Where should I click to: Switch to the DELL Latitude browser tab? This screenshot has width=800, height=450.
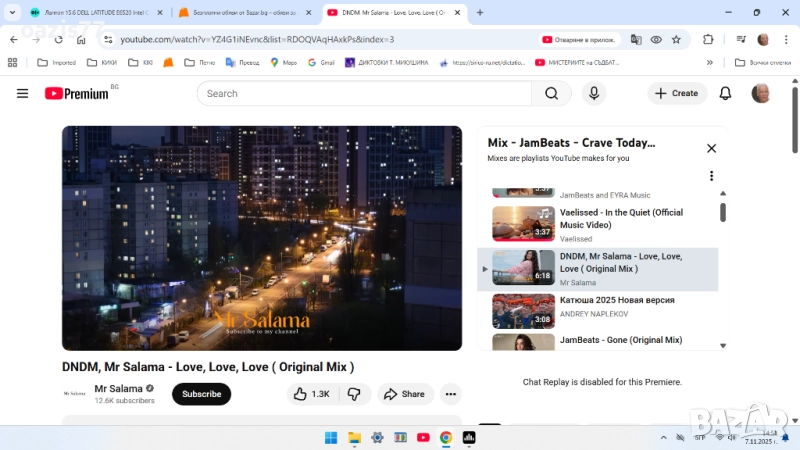point(95,12)
